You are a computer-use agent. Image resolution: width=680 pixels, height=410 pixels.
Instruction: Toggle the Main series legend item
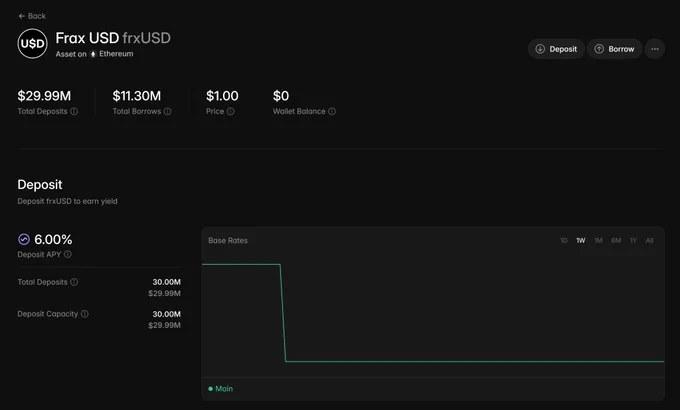221,389
